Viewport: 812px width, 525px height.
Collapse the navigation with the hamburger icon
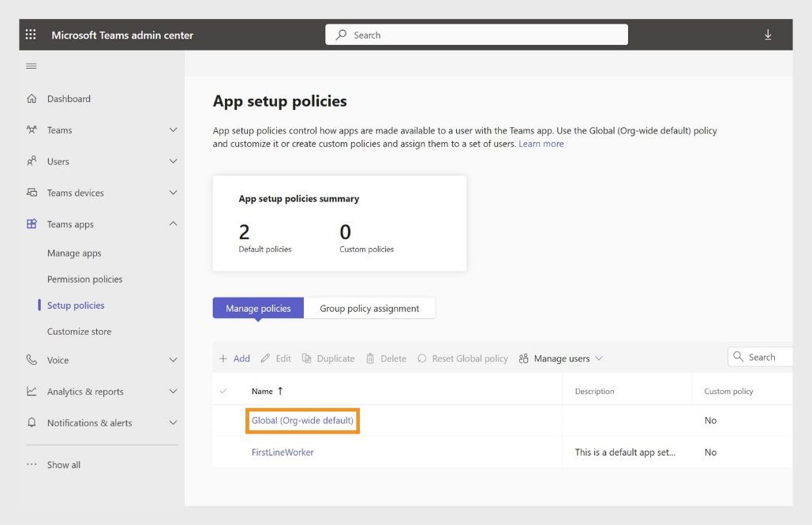[32, 66]
